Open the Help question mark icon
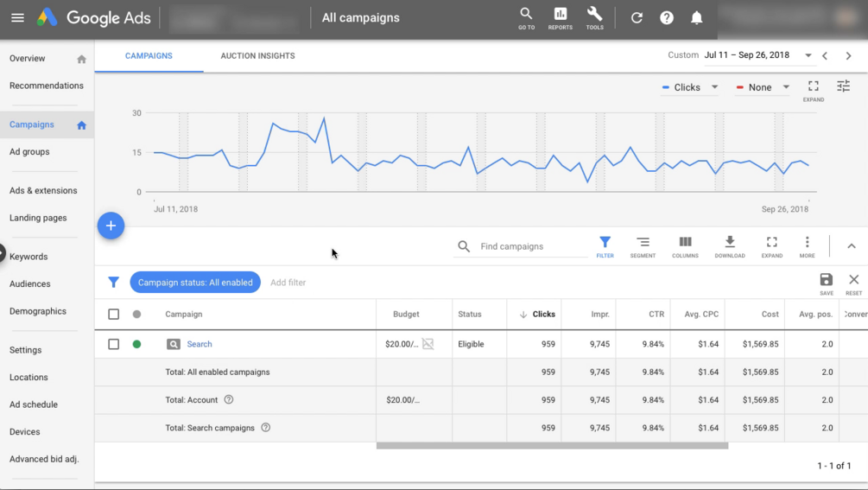 (x=667, y=18)
